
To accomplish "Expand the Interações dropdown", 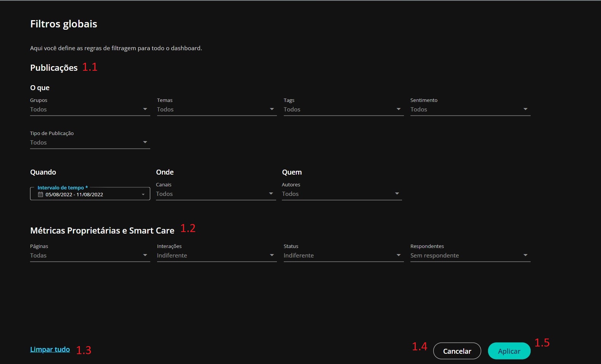I will (x=216, y=256).
